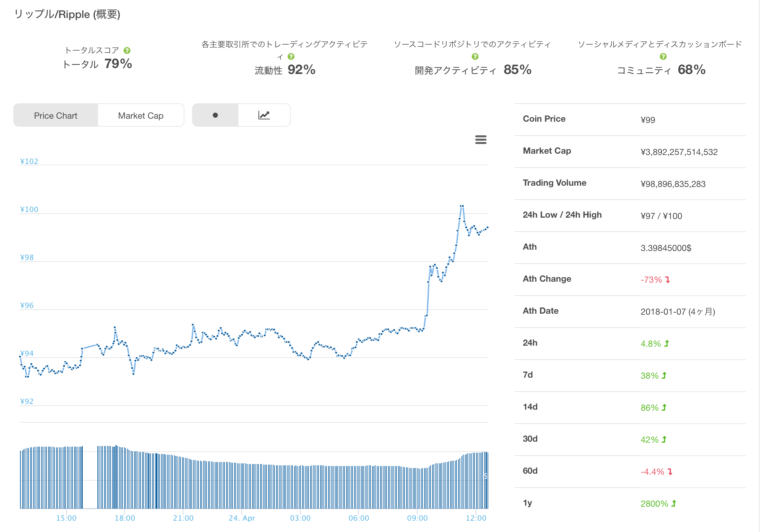Click help icon under trading activity heading

(x=291, y=57)
